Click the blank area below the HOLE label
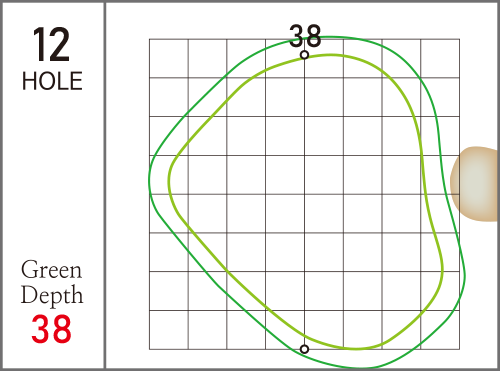500x371 pixels. (x=52, y=173)
